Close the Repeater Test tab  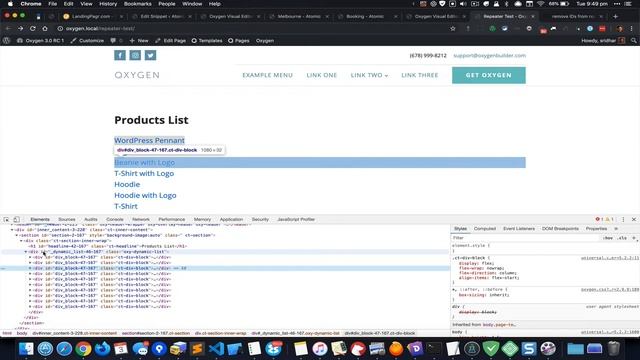[x=533, y=16]
